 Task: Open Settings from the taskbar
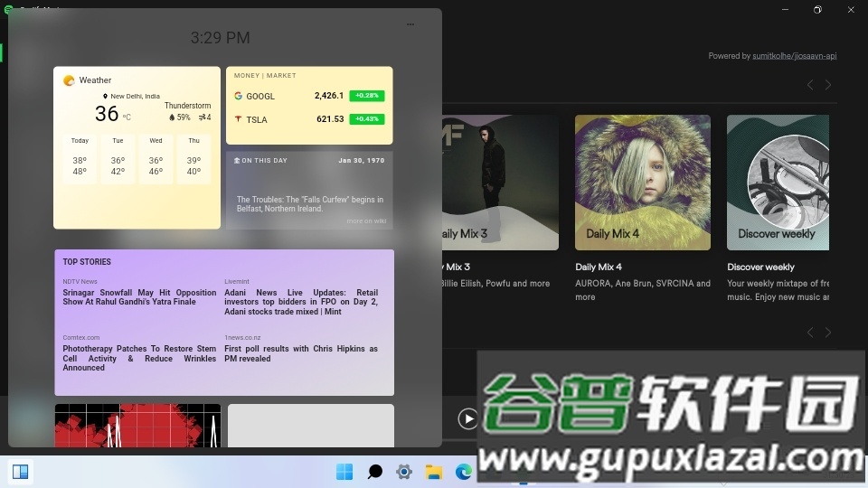point(404,472)
